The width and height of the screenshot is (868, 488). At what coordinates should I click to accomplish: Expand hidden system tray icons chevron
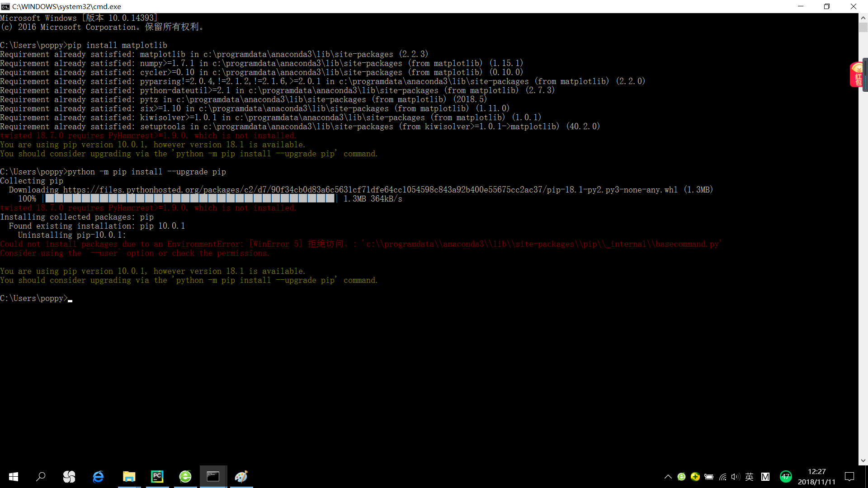(668, 477)
